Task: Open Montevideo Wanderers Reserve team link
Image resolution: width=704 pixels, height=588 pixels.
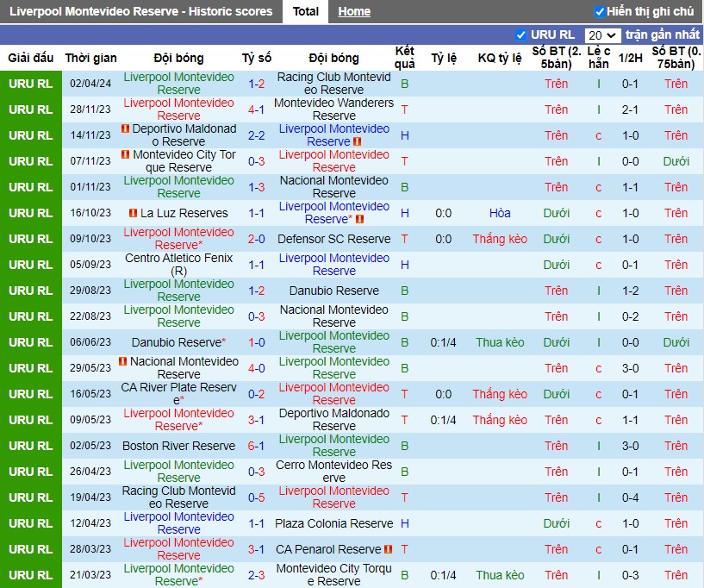Action: coord(333,109)
